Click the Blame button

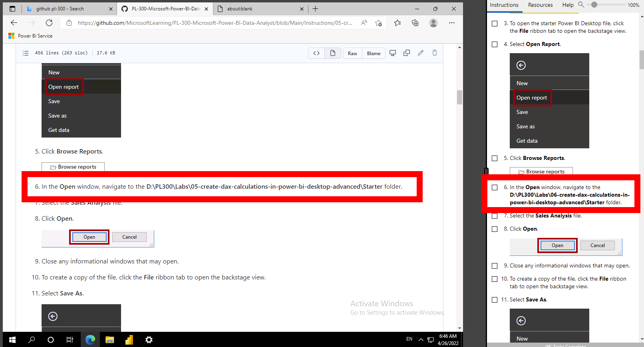click(x=374, y=53)
